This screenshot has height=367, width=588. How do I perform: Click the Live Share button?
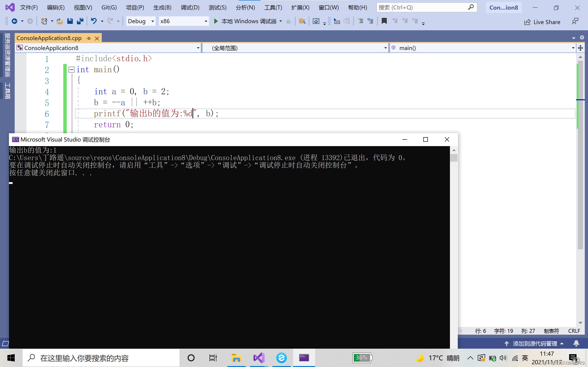tap(542, 22)
